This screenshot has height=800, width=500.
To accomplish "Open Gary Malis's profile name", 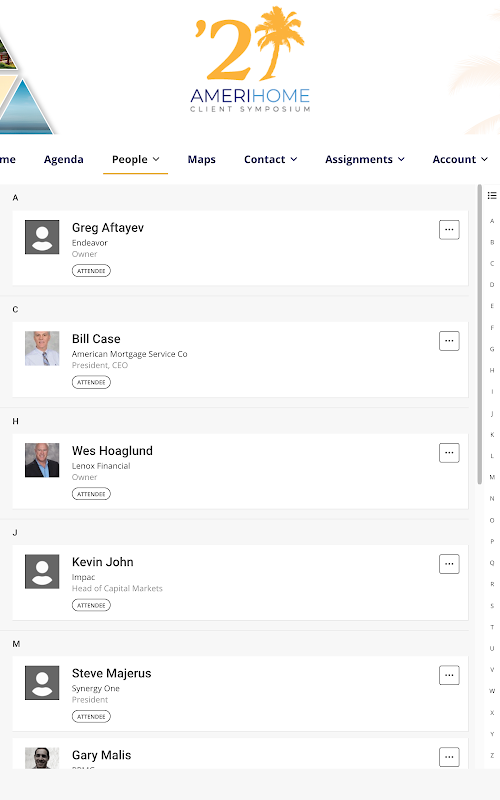I will click(102, 755).
